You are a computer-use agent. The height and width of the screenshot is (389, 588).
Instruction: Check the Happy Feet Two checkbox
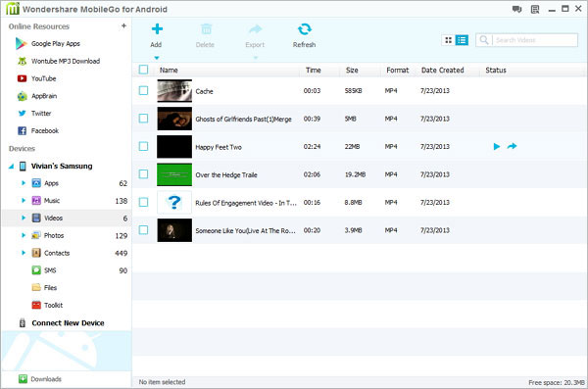point(143,146)
